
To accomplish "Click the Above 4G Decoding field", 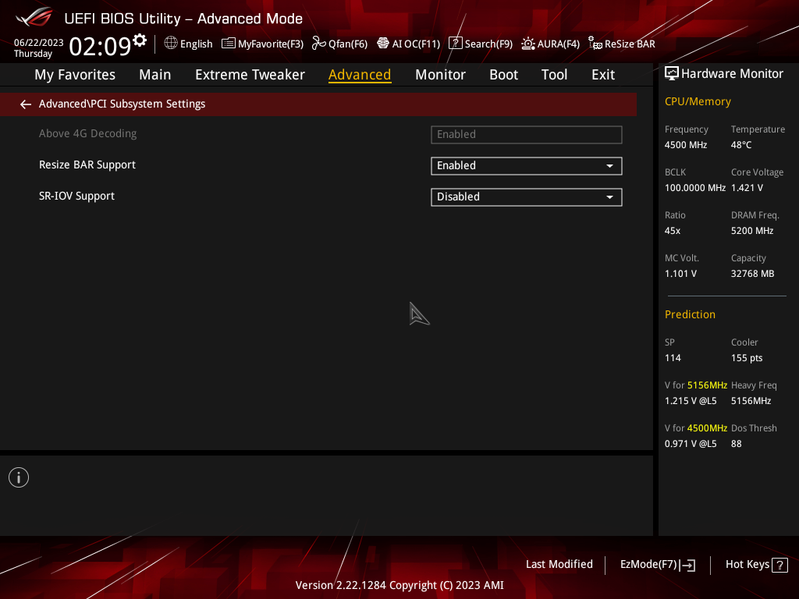I will [x=526, y=135].
